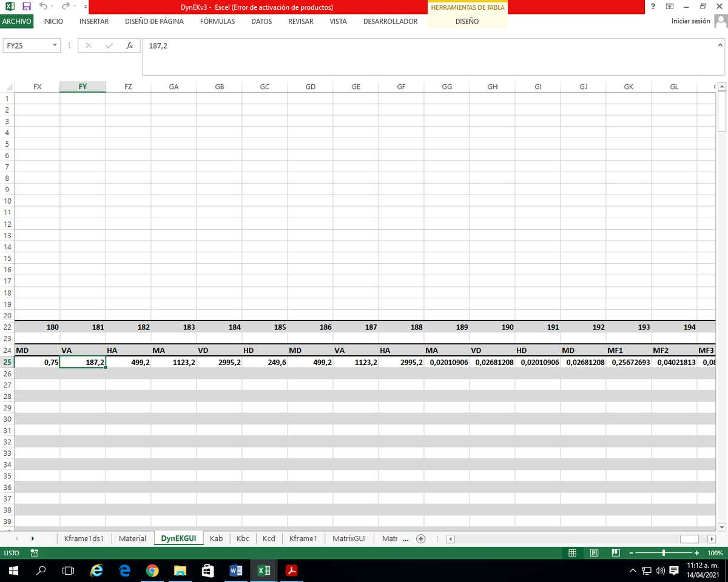This screenshot has width=728, height=582.
Task: Click the Name Box showing FY25
Action: (x=27, y=45)
